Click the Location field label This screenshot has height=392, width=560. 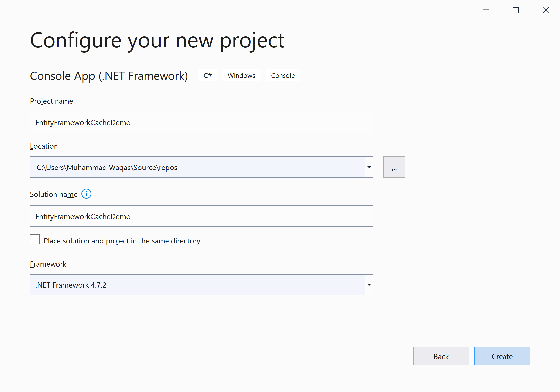coord(44,146)
